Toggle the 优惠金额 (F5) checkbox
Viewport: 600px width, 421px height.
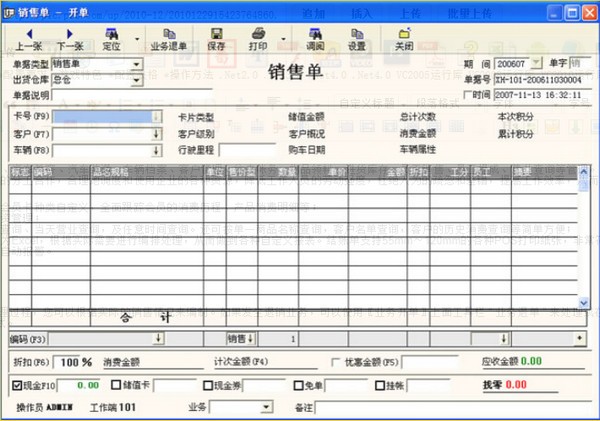pyautogui.click(x=336, y=362)
